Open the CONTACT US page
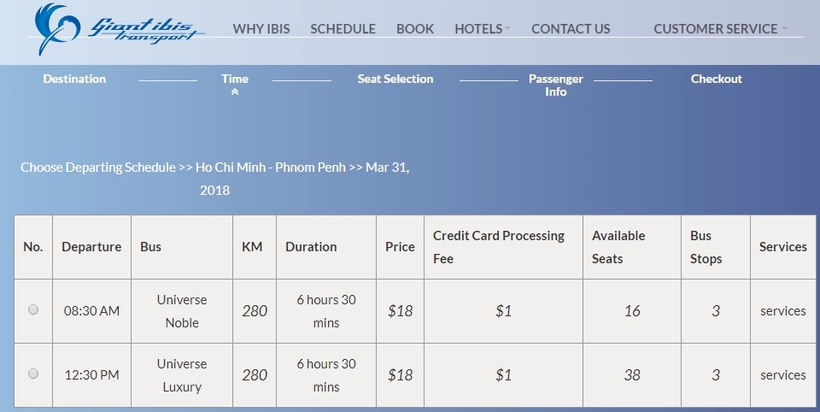 click(x=571, y=29)
